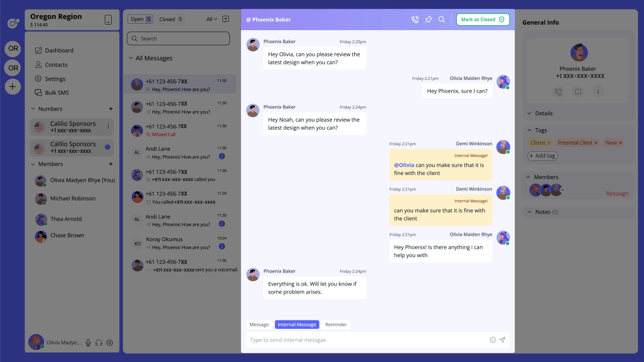This screenshot has height=362, width=644.
Task: Switch to the Reminder tab
Action: tap(336, 324)
